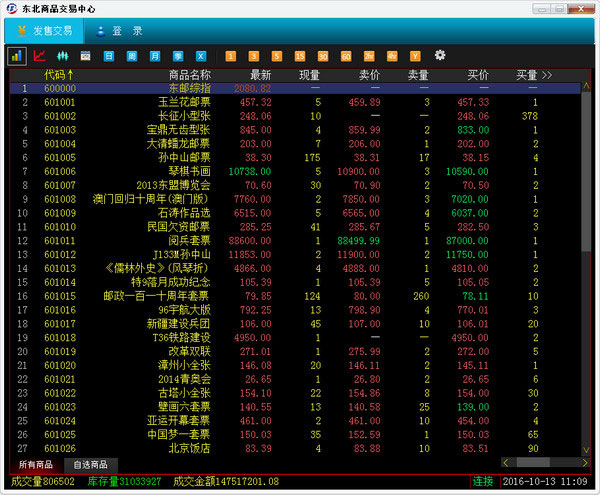Click the 2016-10-13 11:09 timestamp

point(545,481)
